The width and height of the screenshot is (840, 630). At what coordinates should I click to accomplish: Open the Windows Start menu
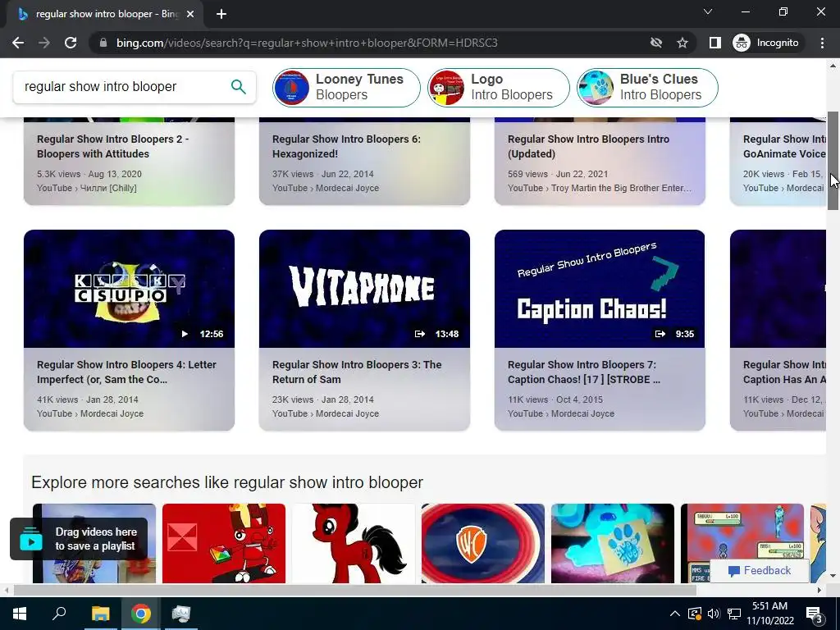coord(20,614)
